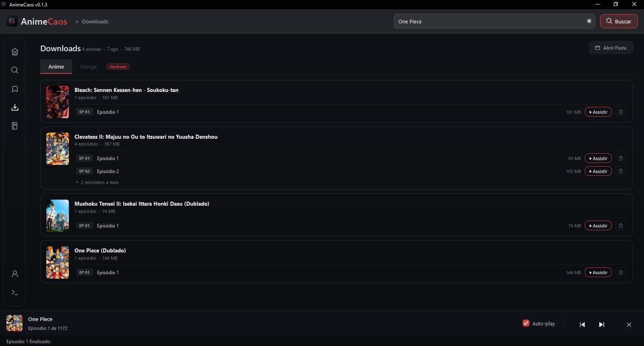The image size is (644, 346).
Task: Watch Bleach Episódio 1 with Assistir
Action: (x=598, y=112)
